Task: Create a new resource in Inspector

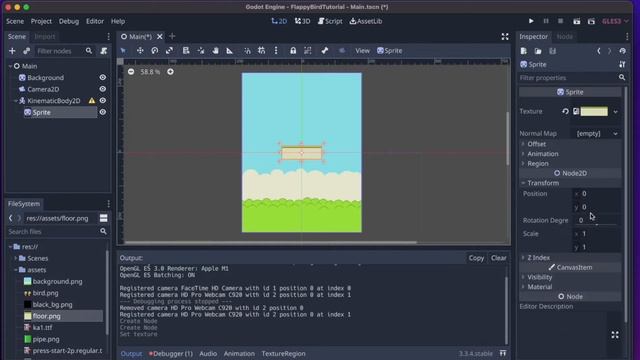Action: (524, 51)
